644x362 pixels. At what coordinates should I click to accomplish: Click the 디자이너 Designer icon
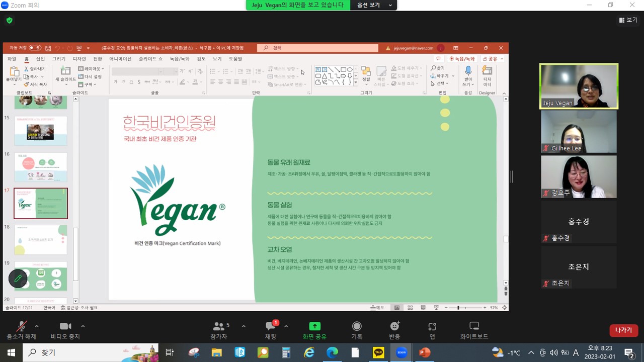click(487, 71)
